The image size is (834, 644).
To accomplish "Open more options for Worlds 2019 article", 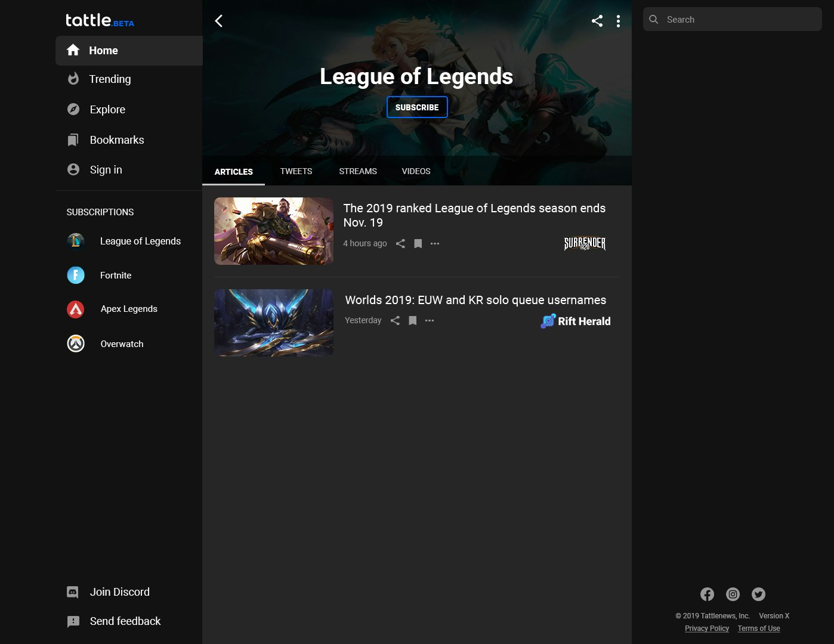I will 430,320.
